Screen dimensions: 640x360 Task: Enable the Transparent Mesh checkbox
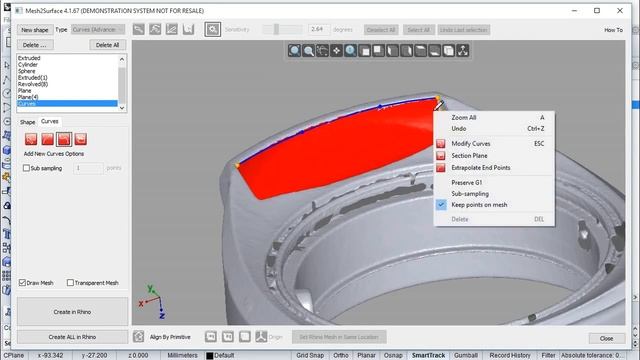tap(70, 282)
